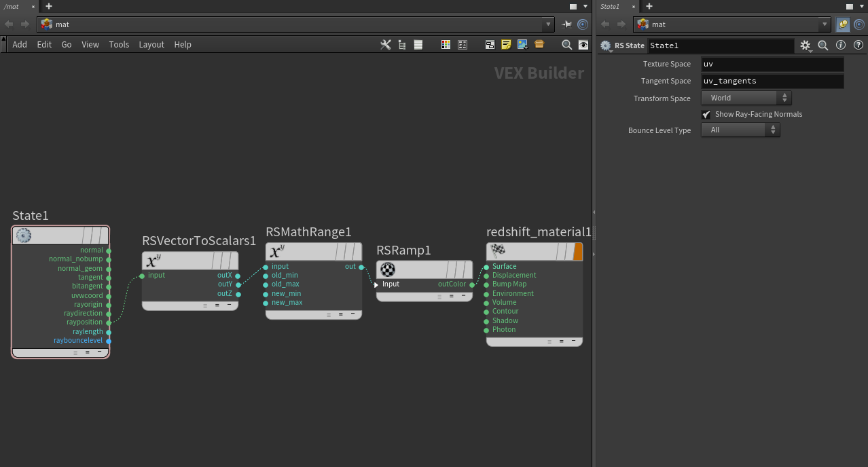Expand the network editor path dropdown

(x=549, y=24)
